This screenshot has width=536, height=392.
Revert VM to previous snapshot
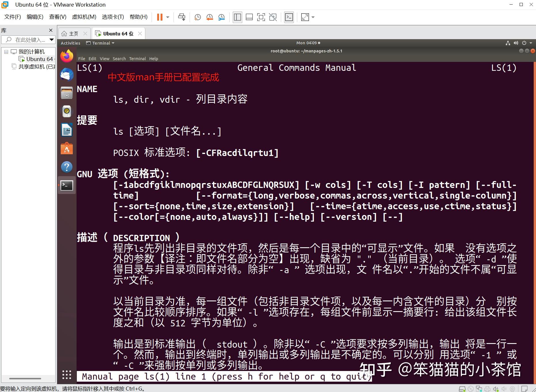click(209, 17)
